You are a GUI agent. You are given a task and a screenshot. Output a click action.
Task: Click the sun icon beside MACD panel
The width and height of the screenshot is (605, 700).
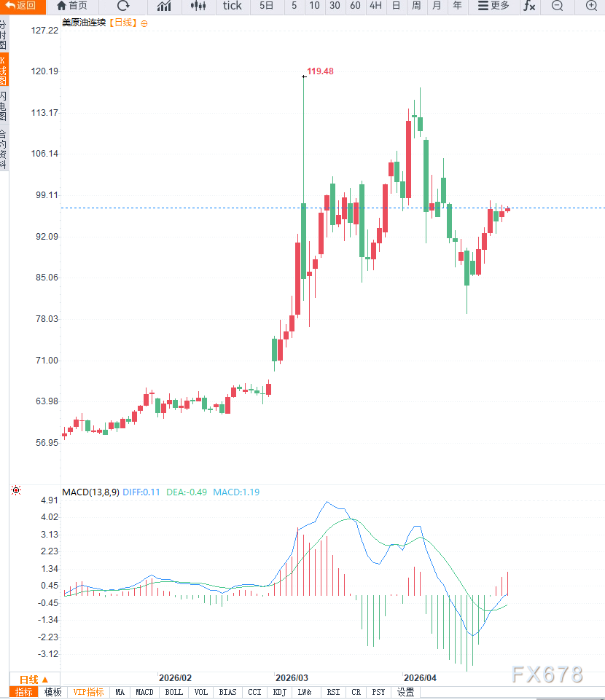pyautogui.click(x=16, y=492)
